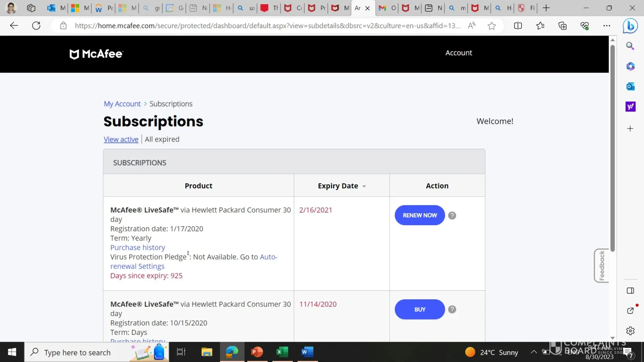The width and height of the screenshot is (644, 362).
Task: Show hidden system tray icons
Action: [534, 352]
